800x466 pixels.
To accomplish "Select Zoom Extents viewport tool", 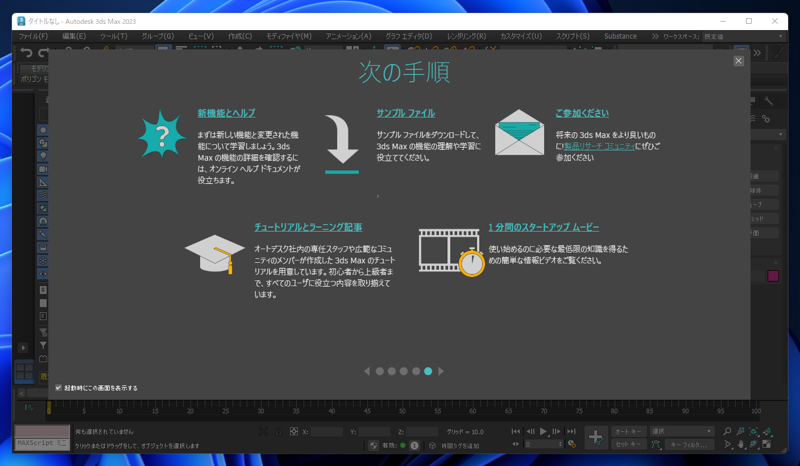I will click(754, 431).
